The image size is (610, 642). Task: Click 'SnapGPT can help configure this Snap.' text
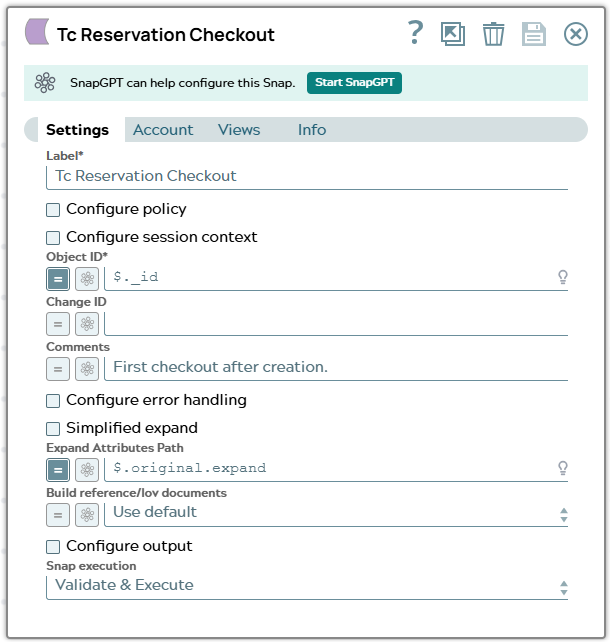183,83
